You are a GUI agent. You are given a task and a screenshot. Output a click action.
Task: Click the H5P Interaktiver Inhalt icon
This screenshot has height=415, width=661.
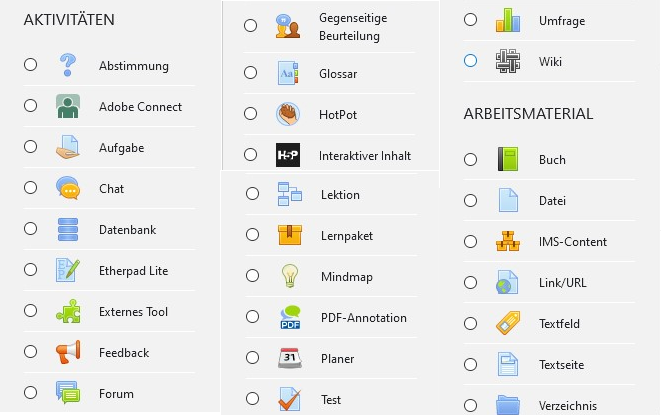coord(287,155)
